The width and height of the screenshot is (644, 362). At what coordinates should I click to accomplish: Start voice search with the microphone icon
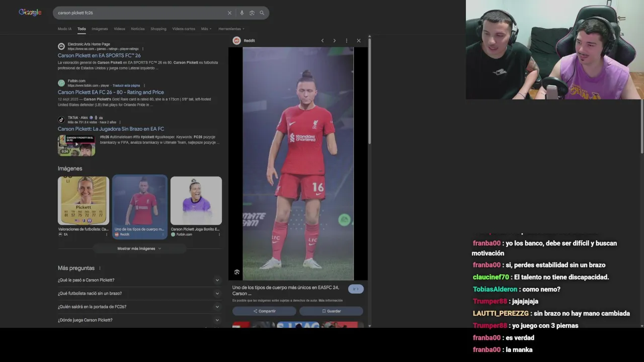242,13
